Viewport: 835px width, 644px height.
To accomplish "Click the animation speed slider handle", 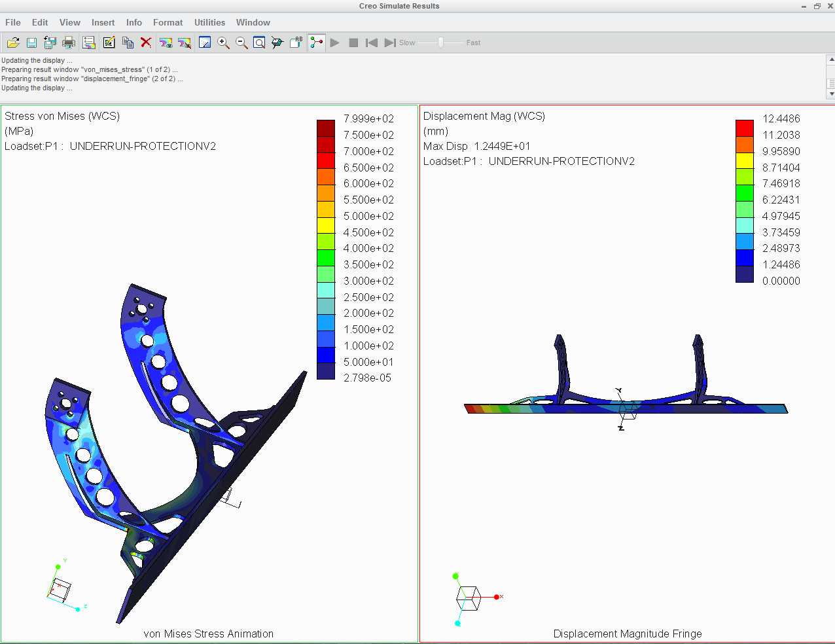I will pyautogui.click(x=441, y=43).
